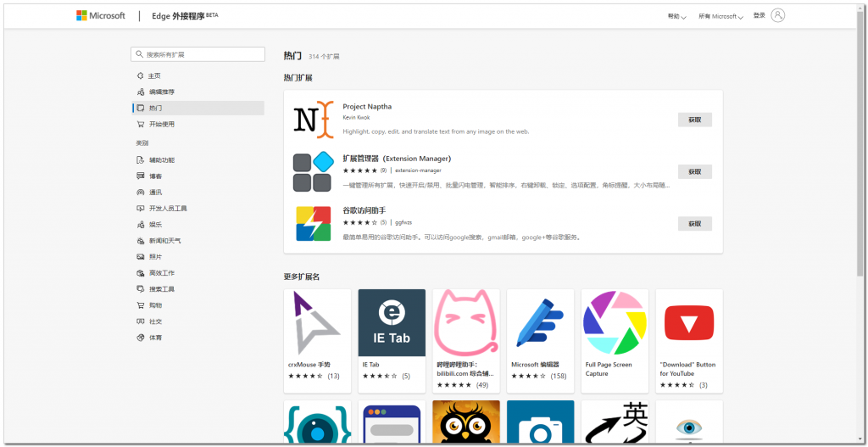Select the IE Tab extension icon

click(x=392, y=322)
